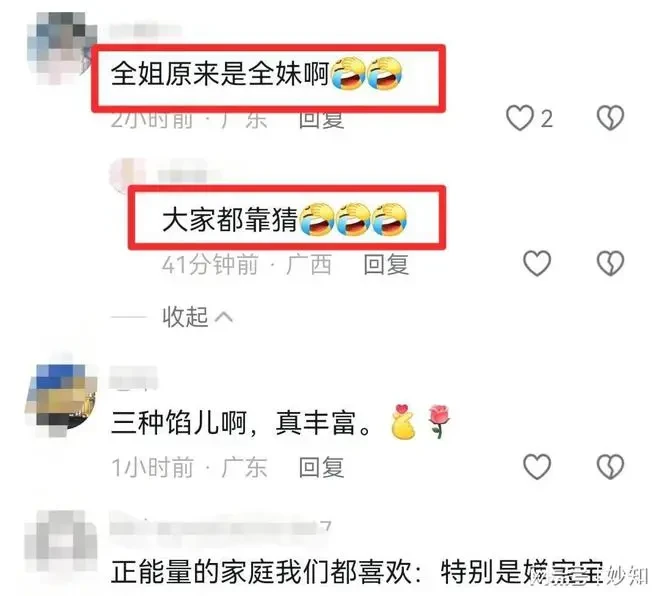Reply to the 2小时前 comment

coord(322,120)
